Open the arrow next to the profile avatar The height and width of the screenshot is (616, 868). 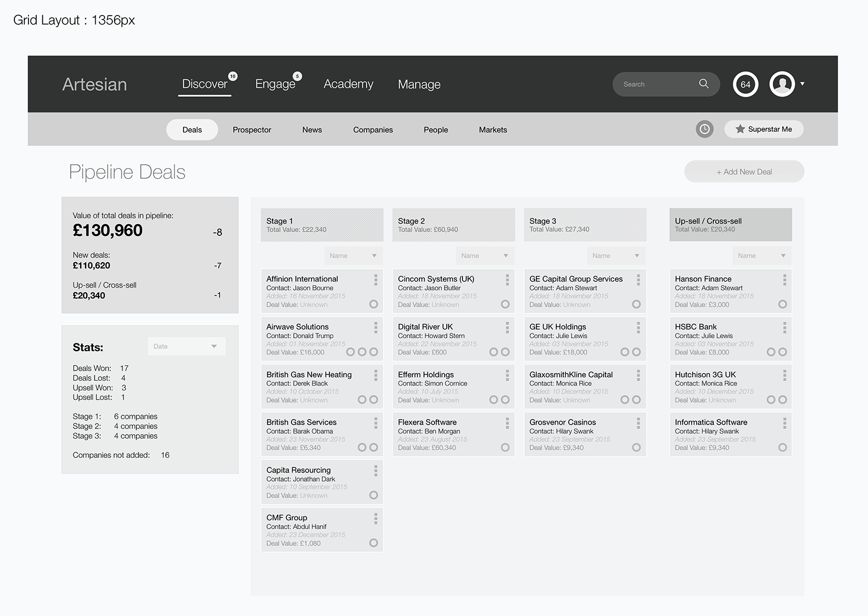[802, 83]
